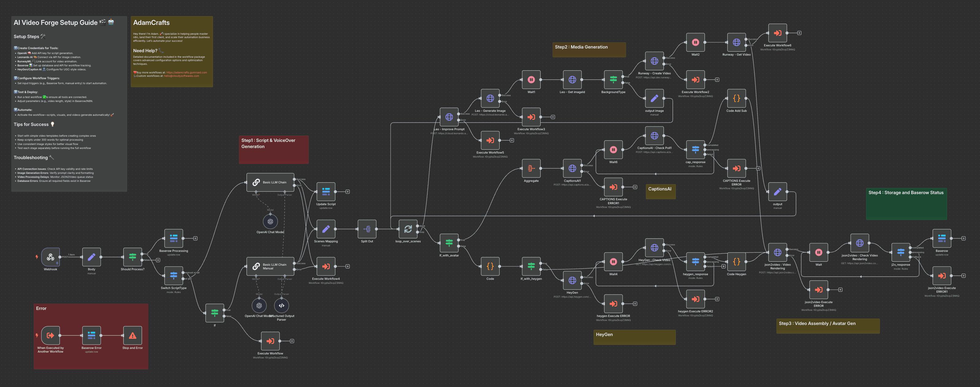This screenshot has width=980, height=387.
Task: Select the Basic LLM Chain node
Action: tap(270, 182)
